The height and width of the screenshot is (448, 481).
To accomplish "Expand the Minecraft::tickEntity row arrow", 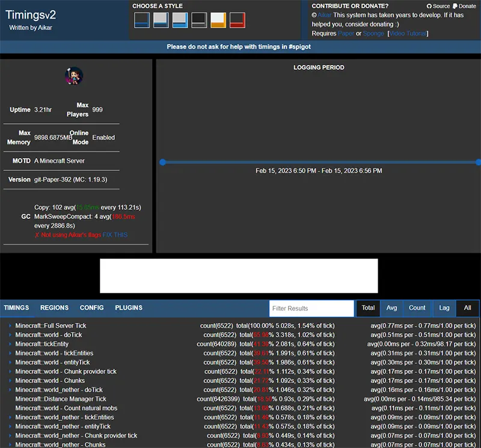I will pyautogui.click(x=10, y=344).
